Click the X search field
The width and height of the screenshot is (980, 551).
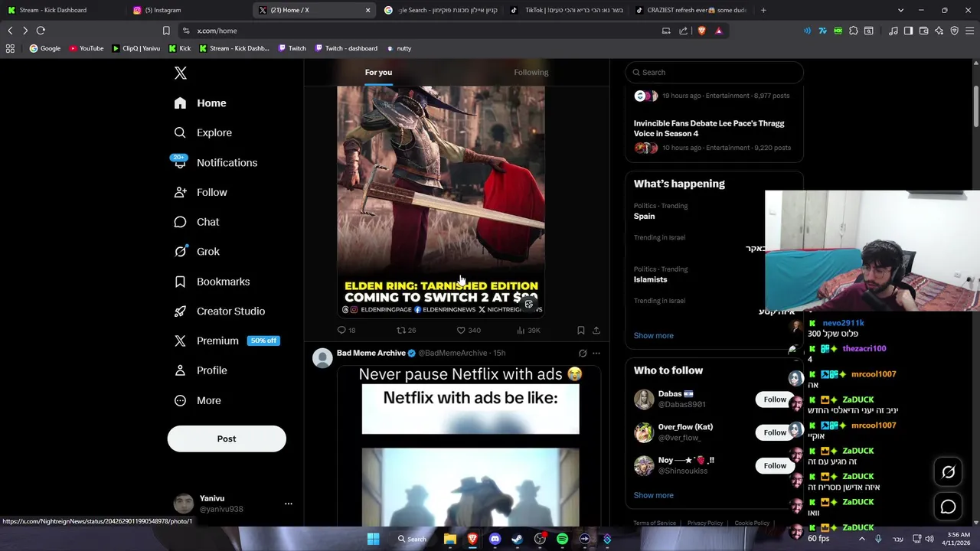pos(714,72)
